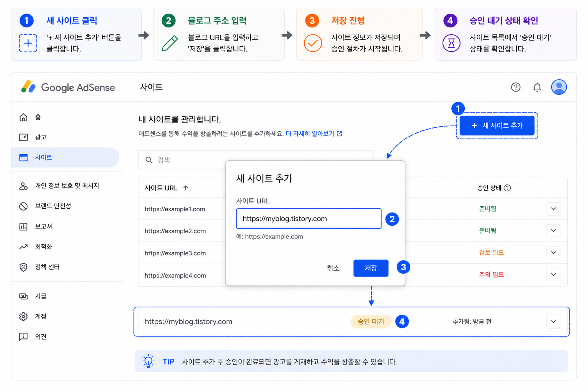Viewport: 588px width, 392px height.
Task: Click the 승인 상태 column header
Action: coord(489,188)
